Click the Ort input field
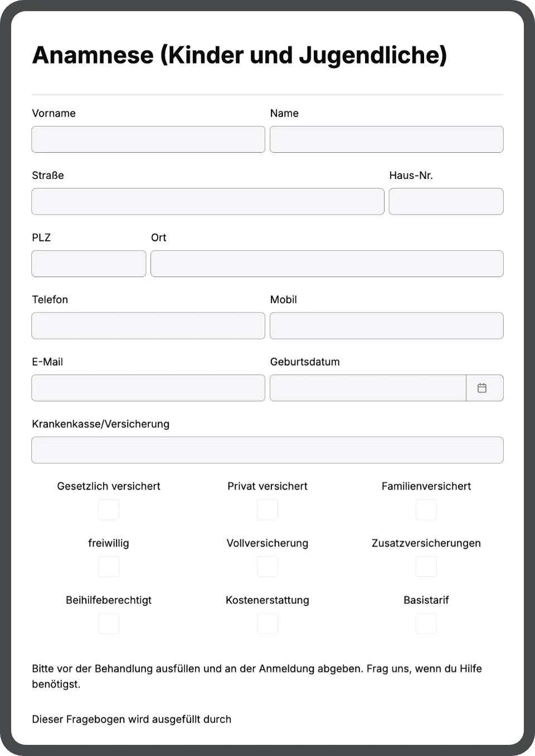Screen dimensions: 535x756 pos(327,263)
